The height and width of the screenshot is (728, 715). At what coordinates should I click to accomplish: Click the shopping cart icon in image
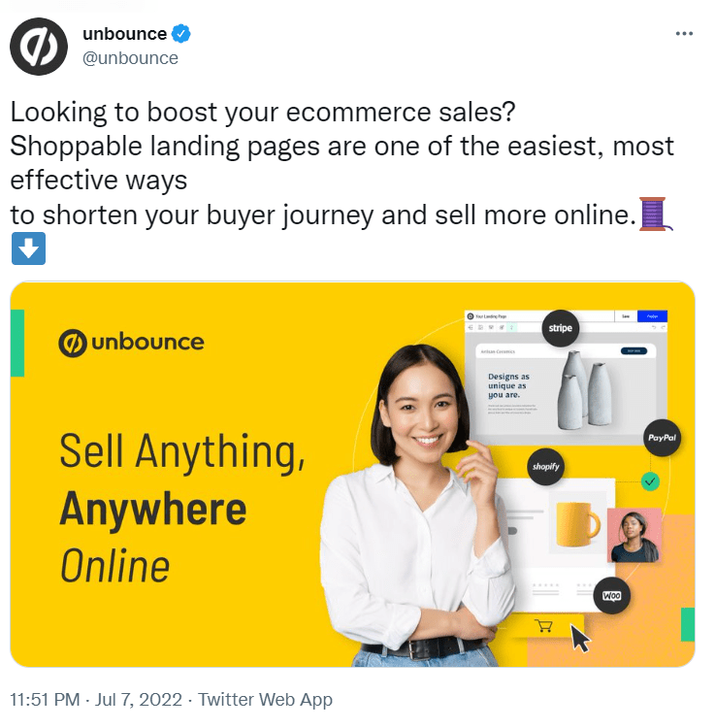tap(543, 625)
